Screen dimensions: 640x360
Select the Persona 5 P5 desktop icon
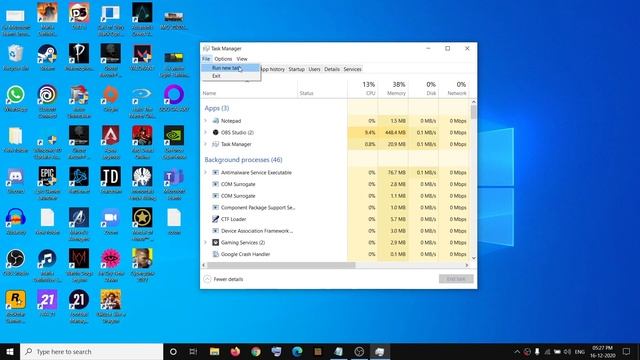click(x=79, y=16)
